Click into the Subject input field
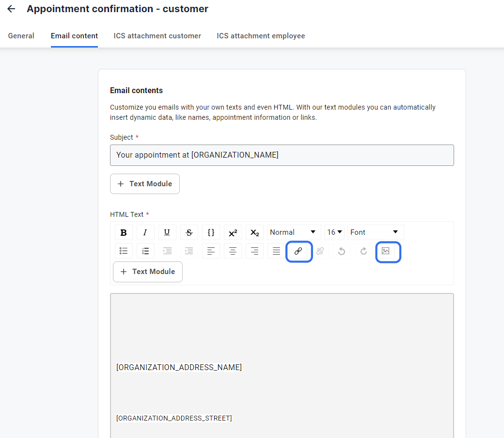 (282, 155)
